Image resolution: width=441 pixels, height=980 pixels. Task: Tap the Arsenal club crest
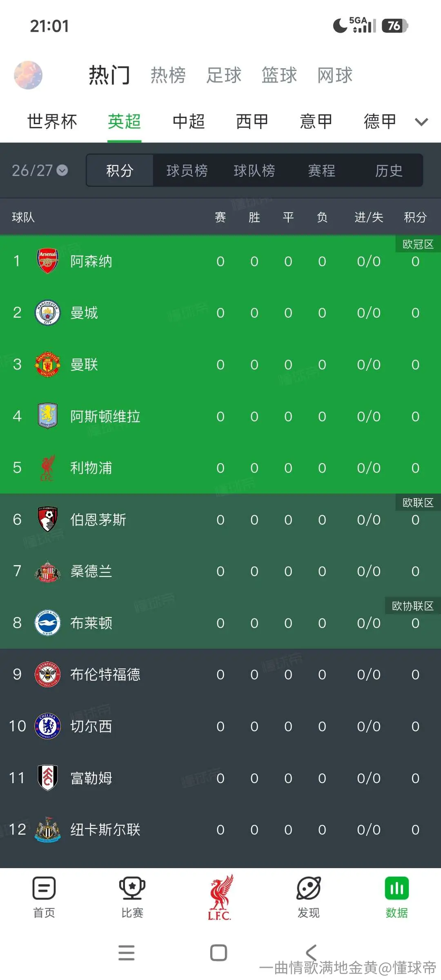48,261
